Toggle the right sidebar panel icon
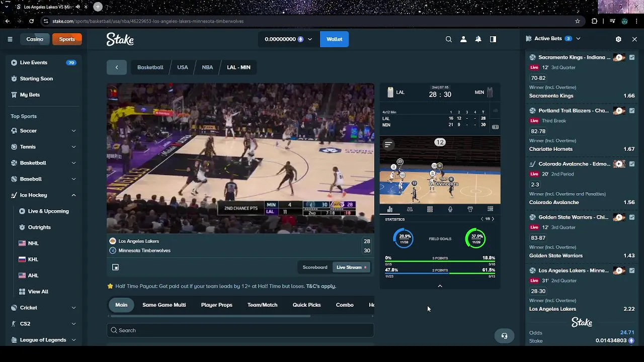The image size is (644, 362). tap(493, 39)
